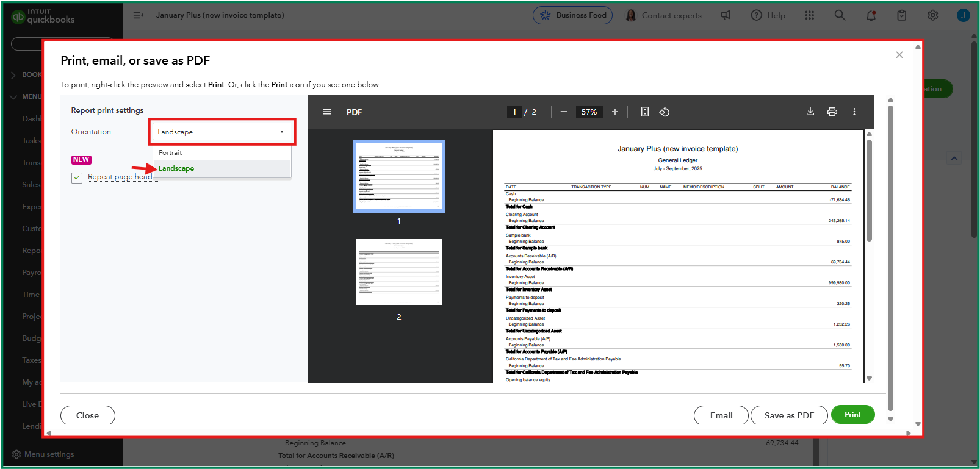This screenshot has height=469, width=980.
Task: Open Help in the top bar
Action: click(768, 15)
